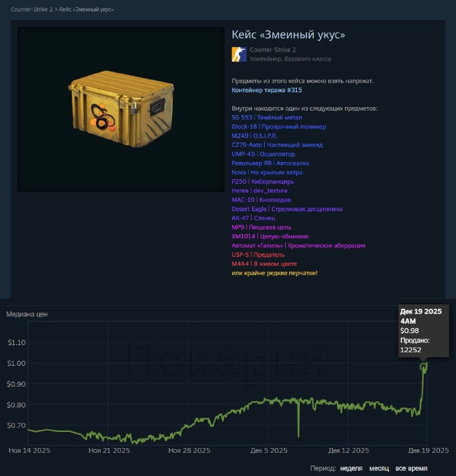Image resolution: width=456 pixels, height=476 pixels.
Task: Open M4A4 | В живом цвете item
Action: (264, 264)
